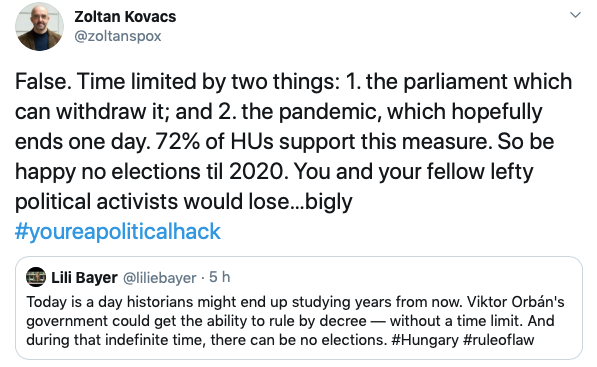The width and height of the screenshot is (597, 367).
Task: Click Lili Bayer's small avatar icon
Action: point(36,277)
